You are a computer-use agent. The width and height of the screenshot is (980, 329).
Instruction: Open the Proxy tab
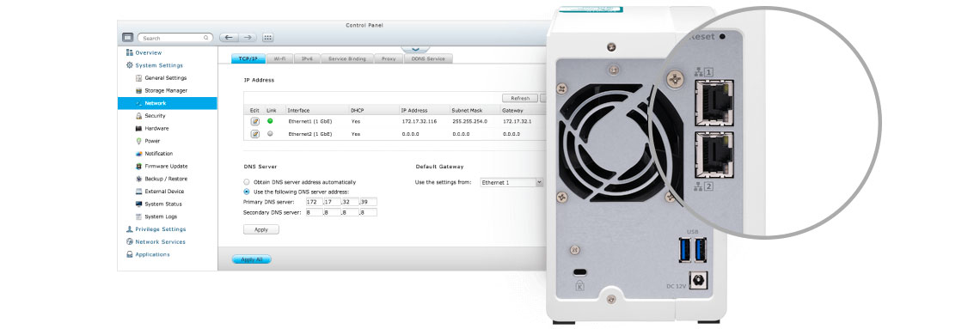(x=389, y=58)
